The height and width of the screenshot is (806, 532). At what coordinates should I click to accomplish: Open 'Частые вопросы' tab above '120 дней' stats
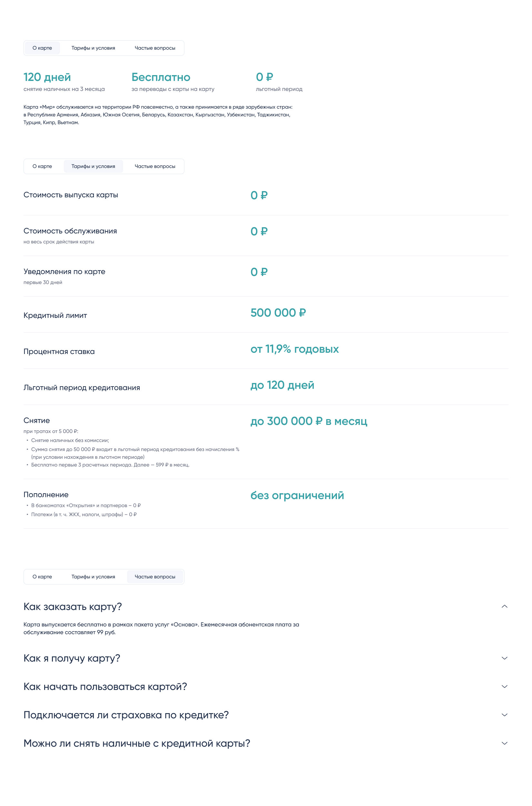[x=155, y=48]
